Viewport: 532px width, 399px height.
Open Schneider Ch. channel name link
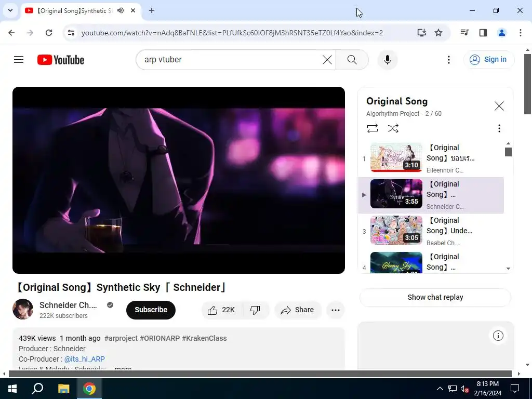tap(68, 305)
